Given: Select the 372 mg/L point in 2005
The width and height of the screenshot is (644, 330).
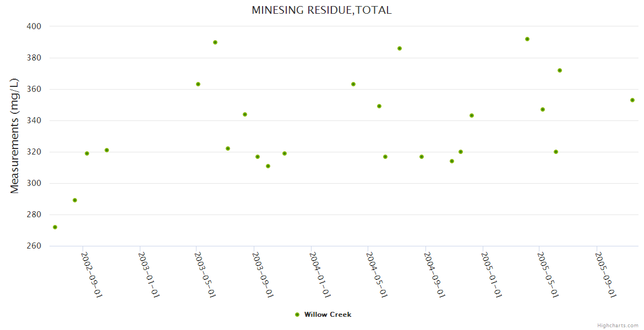Looking at the screenshot, I should [x=560, y=70].
